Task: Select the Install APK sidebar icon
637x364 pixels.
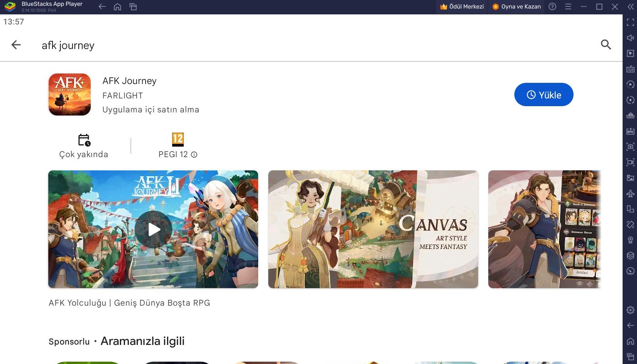Action: tap(630, 131)
